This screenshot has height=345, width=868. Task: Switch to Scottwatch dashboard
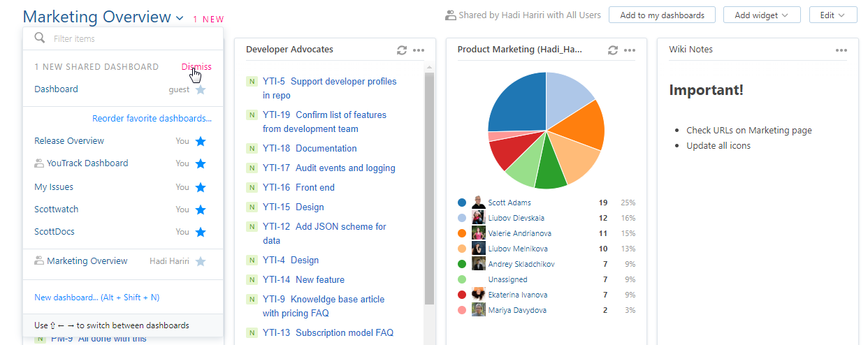click(x=57, y=210)
